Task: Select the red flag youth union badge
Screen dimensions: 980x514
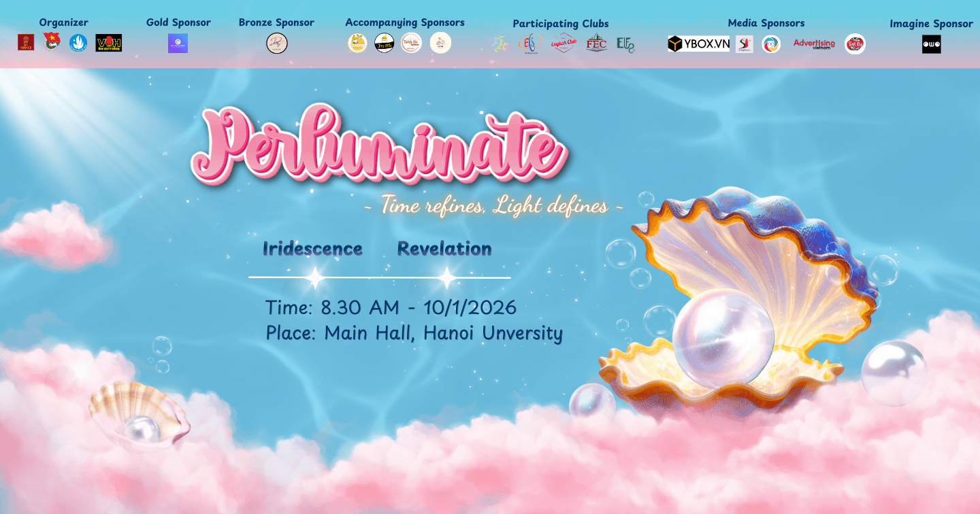Action: tap(52, 43)
